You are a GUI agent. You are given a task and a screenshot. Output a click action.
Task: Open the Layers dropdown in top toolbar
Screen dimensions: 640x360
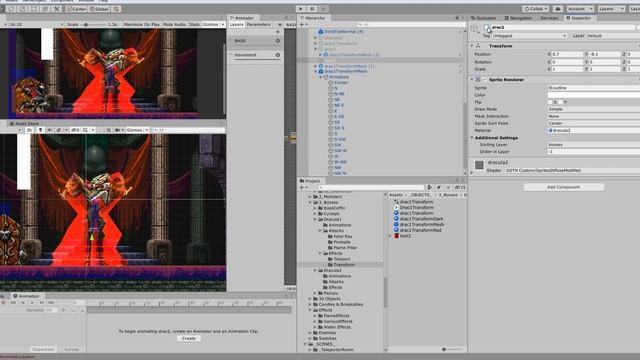(x=611, y=9)
